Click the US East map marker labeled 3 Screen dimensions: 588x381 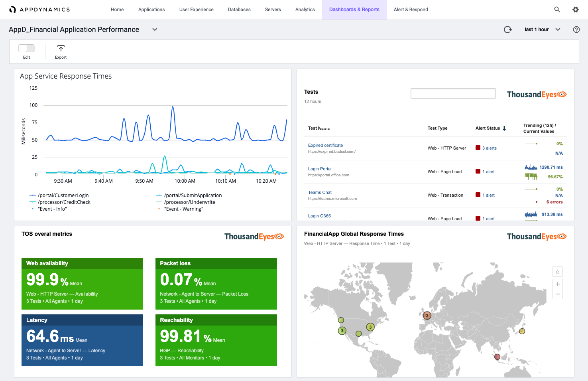(370, 327)
